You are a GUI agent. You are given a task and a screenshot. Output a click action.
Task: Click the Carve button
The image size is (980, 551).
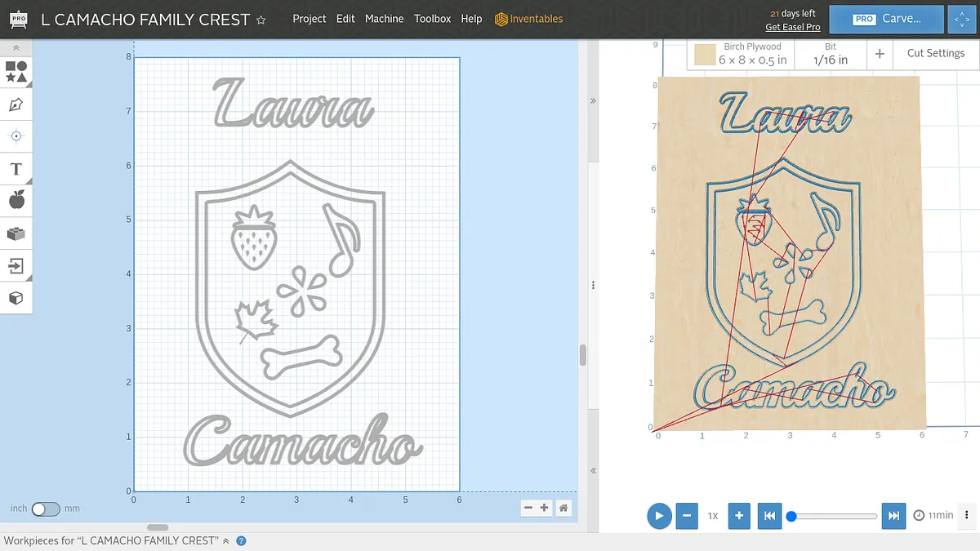(886, 19)
